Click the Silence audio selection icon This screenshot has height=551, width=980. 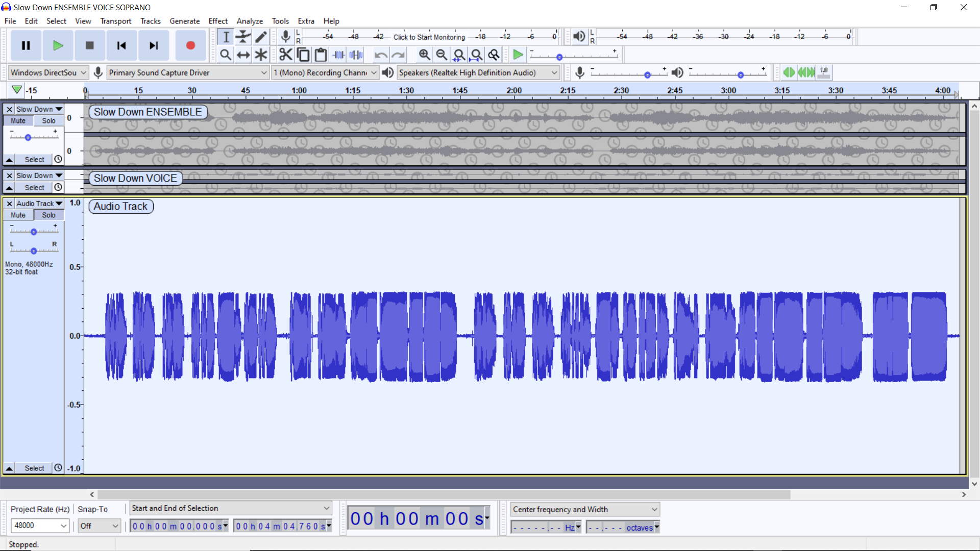(x=356, y=55)
